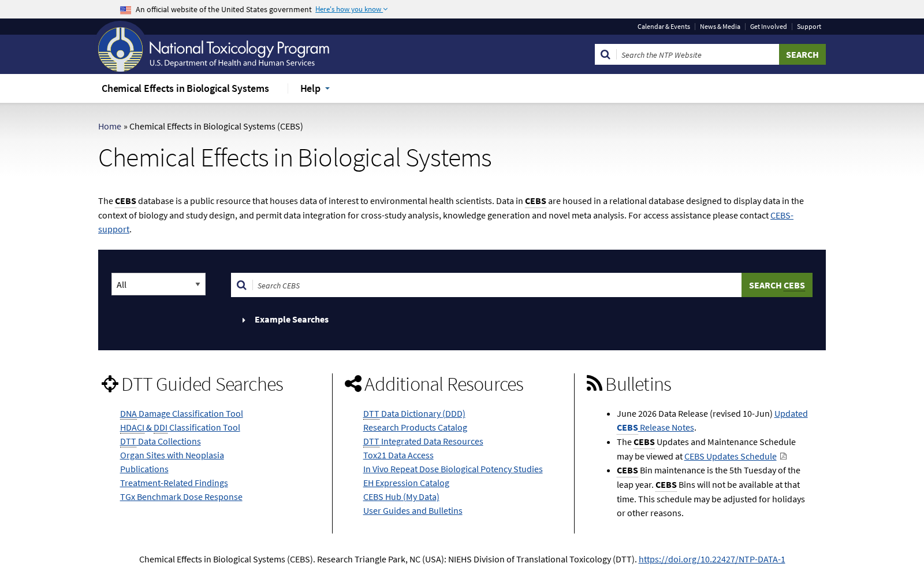Click the green SEARCH button

pyautogui.click(x=802, y=54)
